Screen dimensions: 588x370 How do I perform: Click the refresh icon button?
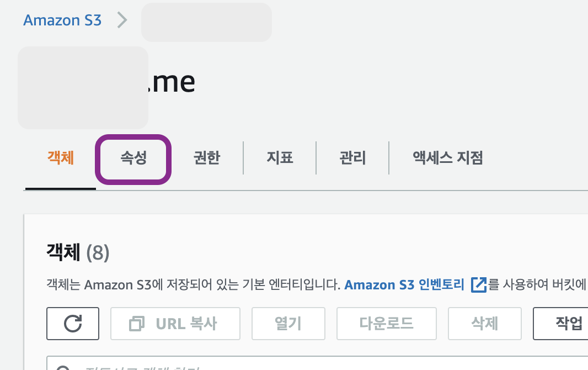click(x=73, y=324)
